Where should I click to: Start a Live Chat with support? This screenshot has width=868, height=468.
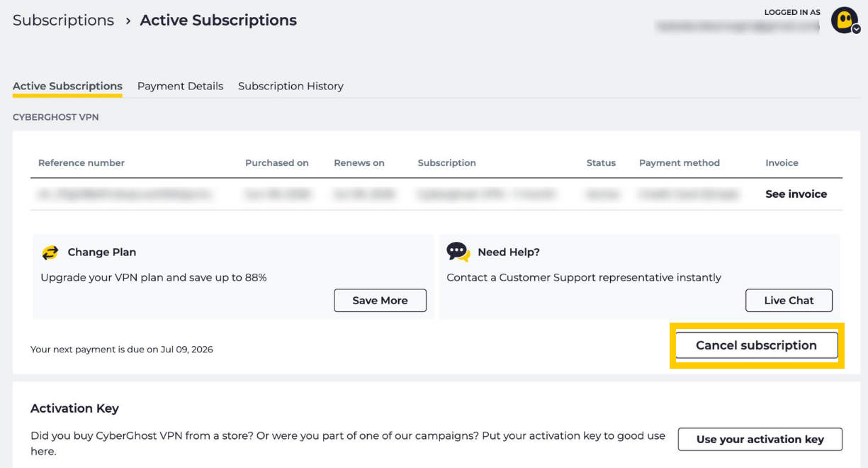(789, 300)
